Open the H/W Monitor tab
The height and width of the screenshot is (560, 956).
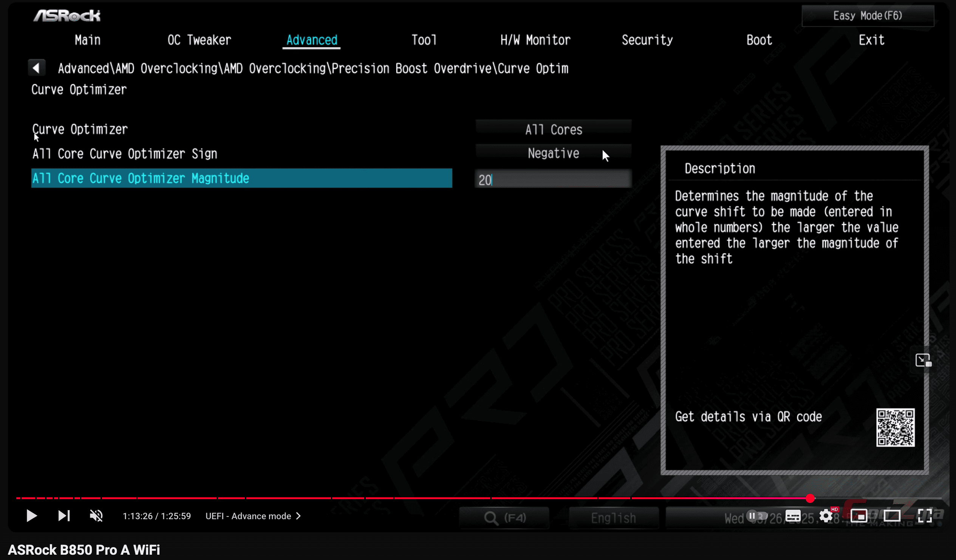coord(535,40)
